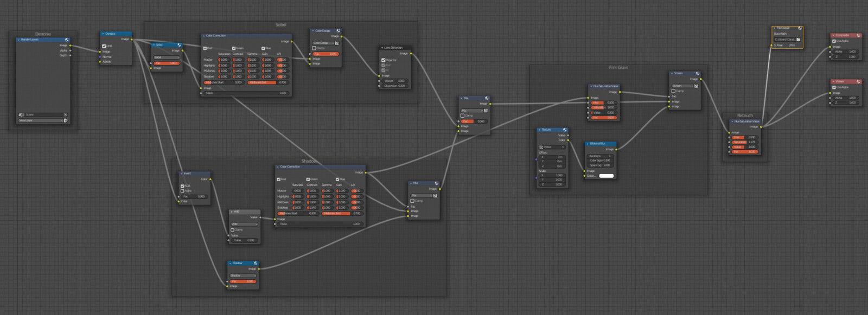The image size is (868, 315).
Task: Open ViewLayer dropdown in Render Layers
Action: tap(41, 120)
